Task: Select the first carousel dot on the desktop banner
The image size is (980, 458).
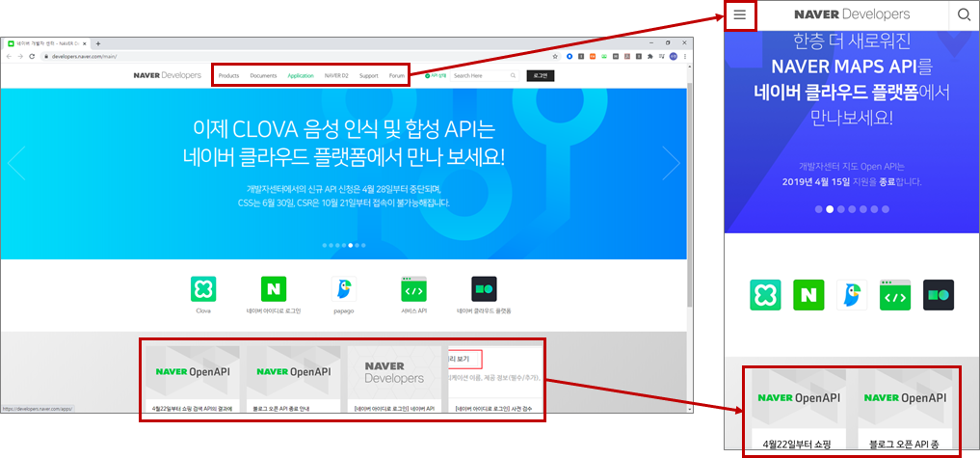Action: coord(325,245)
